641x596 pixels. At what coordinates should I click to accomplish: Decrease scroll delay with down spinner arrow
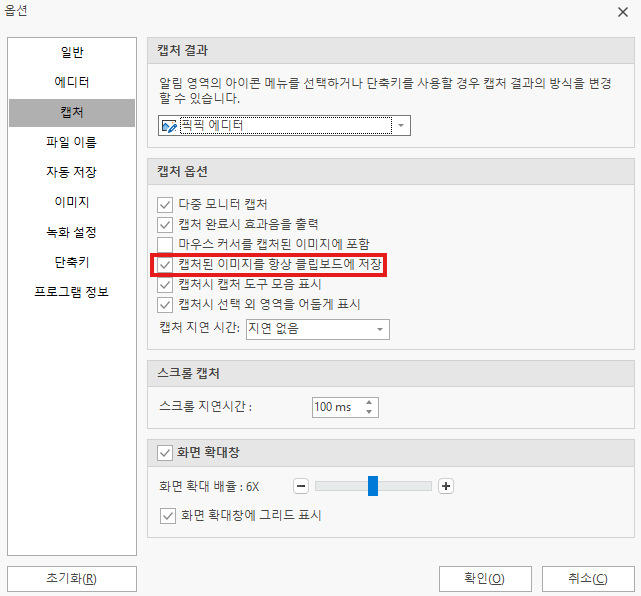pyautogui.click(x=369, y=412)
